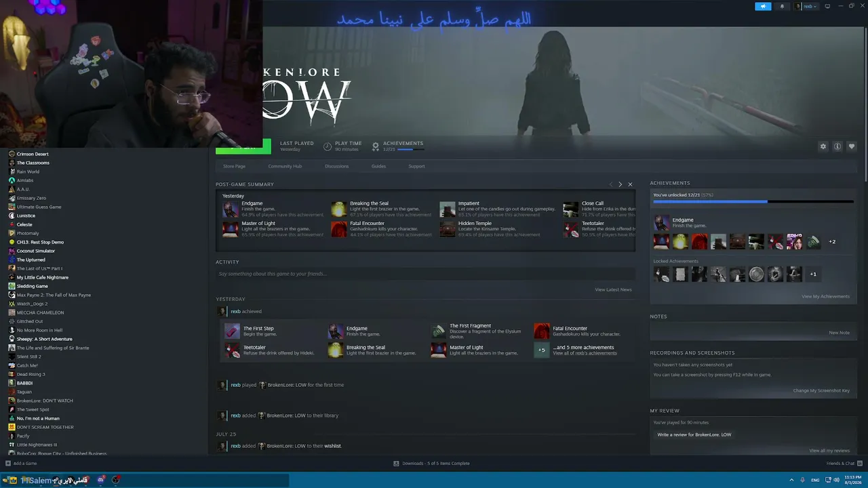Click the Fatal Encounter icon in post-game summary

point(338,229)
